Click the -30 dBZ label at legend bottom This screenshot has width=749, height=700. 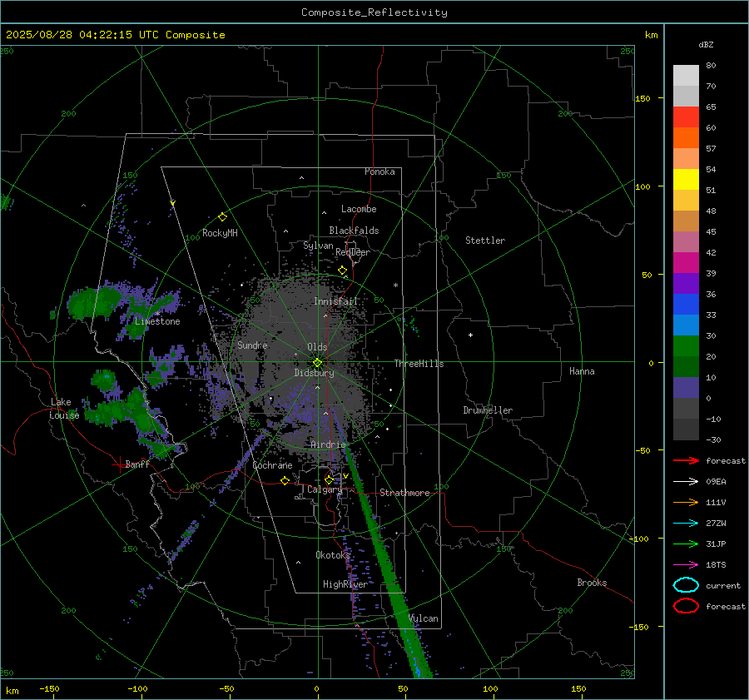pyautogui.click(x=713, y=439)
